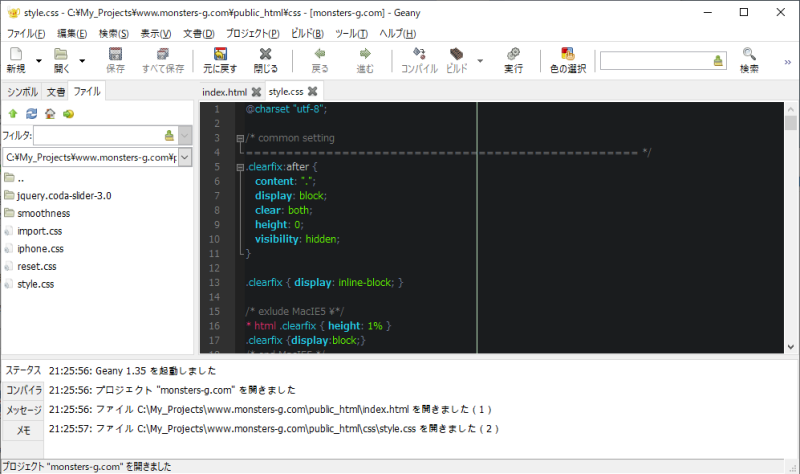Clear the filter field broom icon

point(169,135)
